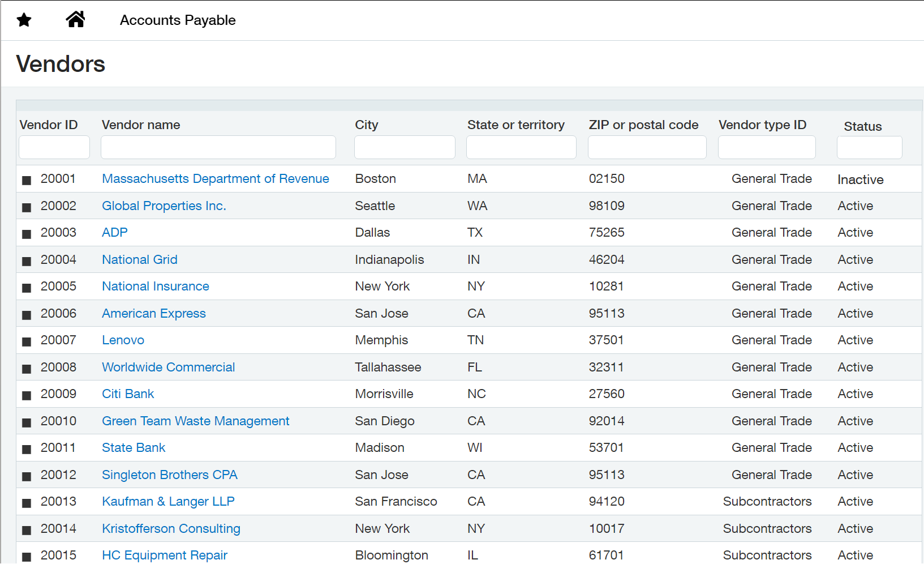924x564 pixels.
Task: Click the Vendor name filter field
Action: tap(218, 147)
